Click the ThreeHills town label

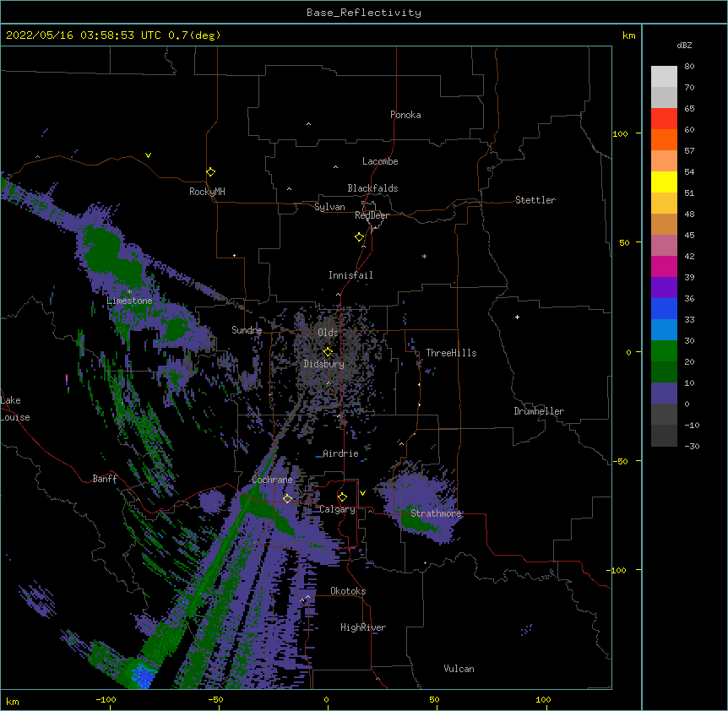point(451,353)
